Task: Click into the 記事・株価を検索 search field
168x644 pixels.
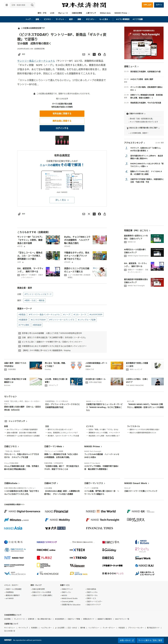Action: [20, 5]
